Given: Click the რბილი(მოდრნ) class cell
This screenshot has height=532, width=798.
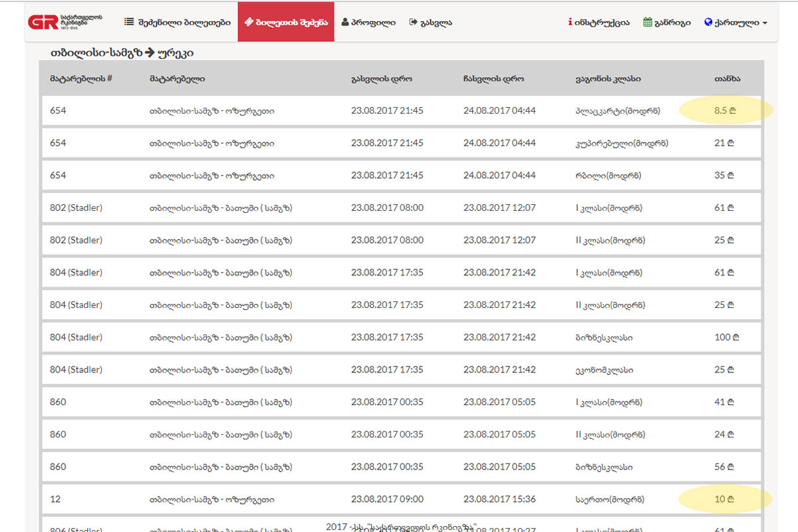Looking at the screenshot, I should tap(608, 176).
